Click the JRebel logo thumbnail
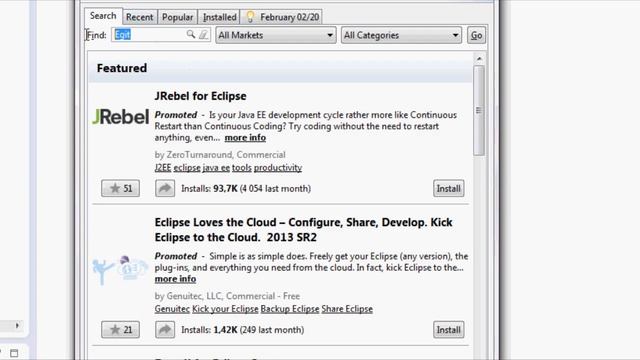Viewport: 640px width, 360px height. [x=120, y=117]
